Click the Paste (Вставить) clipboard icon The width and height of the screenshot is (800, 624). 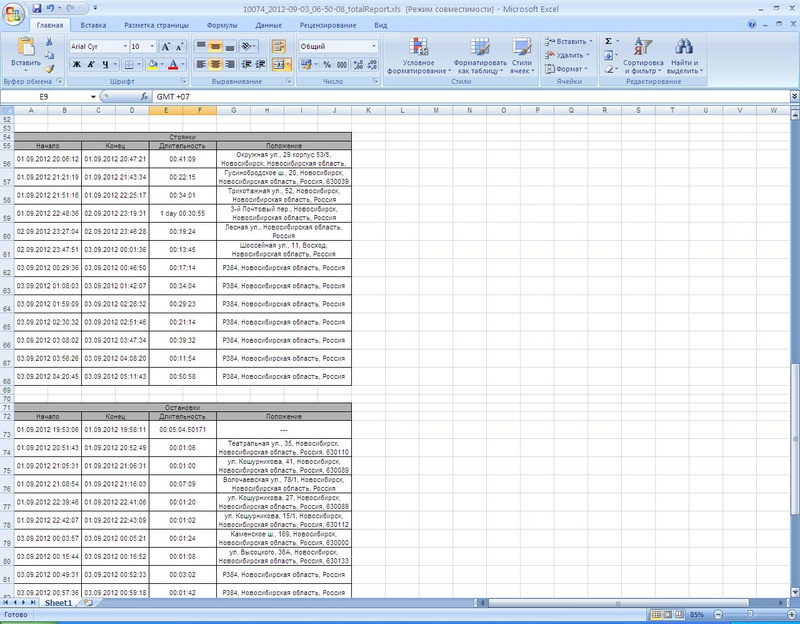click(26, 46)
